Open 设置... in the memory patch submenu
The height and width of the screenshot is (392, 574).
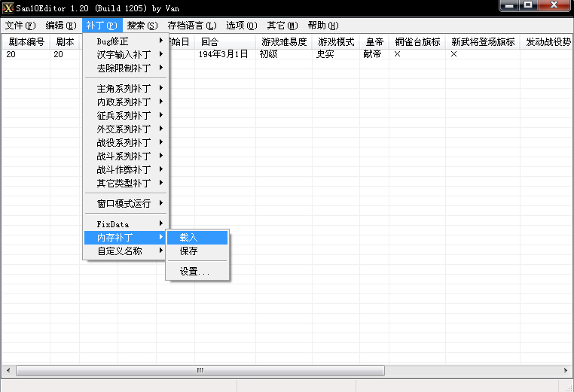tap(194, 272)
